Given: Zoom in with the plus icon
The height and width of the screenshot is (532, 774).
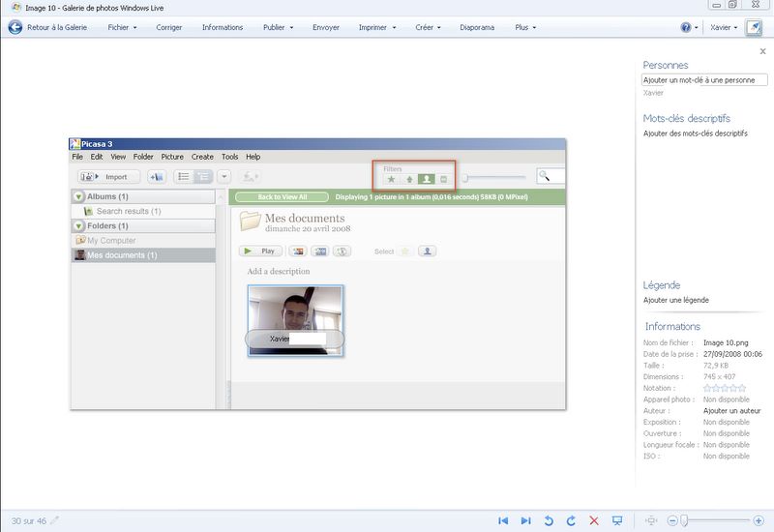Looking at the screenshot, I should click(759, 520).
